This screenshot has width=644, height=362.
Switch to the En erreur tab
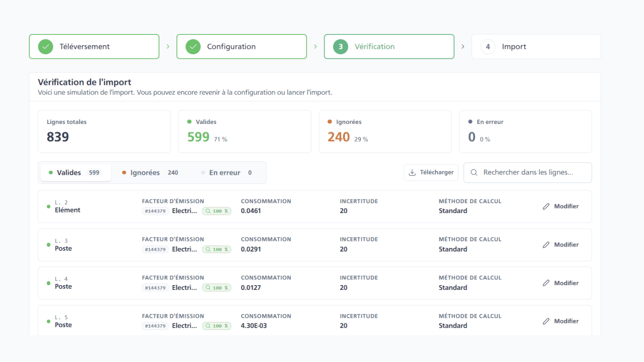click(226, 173)
